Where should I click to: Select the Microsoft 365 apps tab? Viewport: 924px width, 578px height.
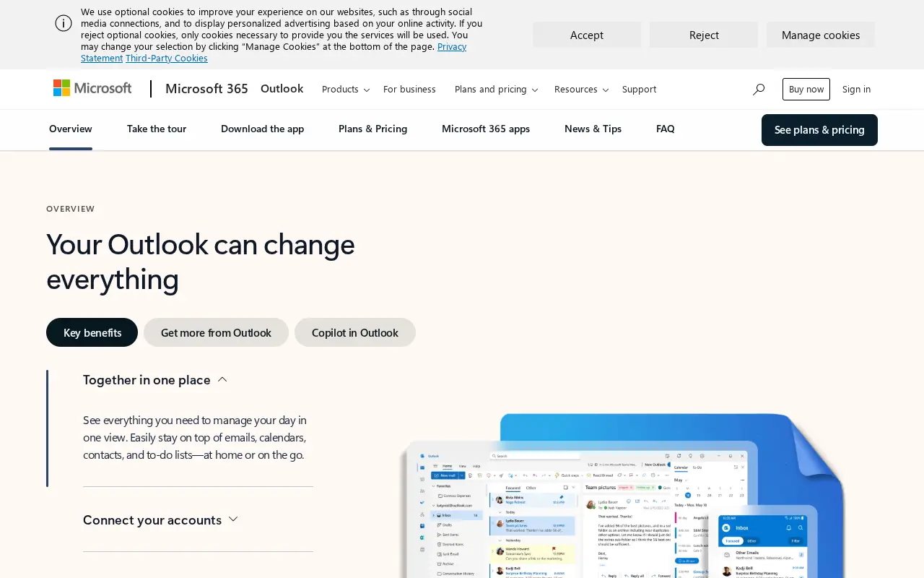click(486, 129)
